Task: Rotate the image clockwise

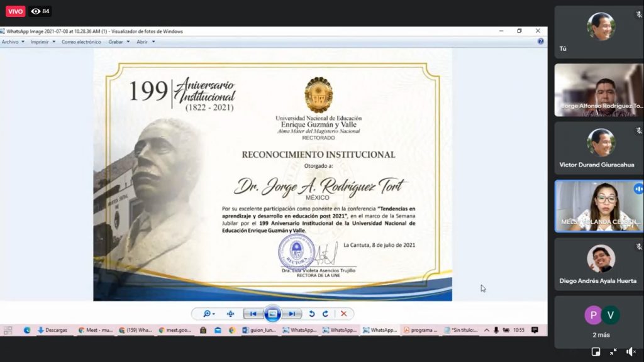Action: click(x=325, y=314)
